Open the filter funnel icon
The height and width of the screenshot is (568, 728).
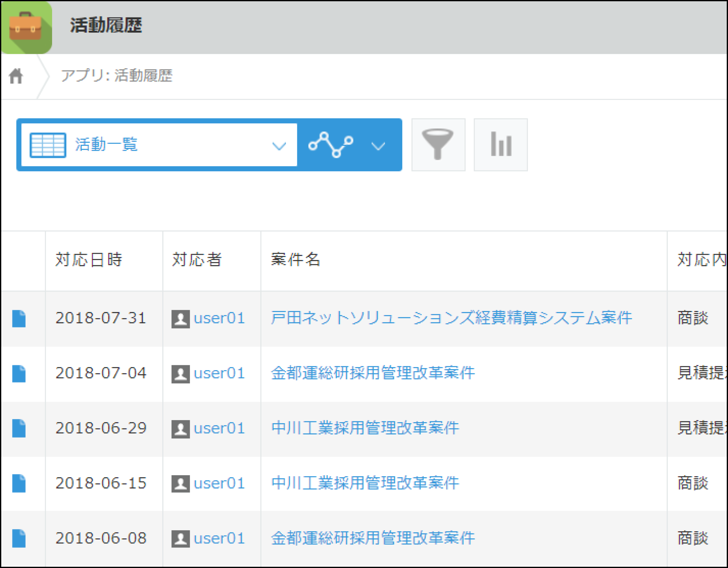[x=438, y=144]
